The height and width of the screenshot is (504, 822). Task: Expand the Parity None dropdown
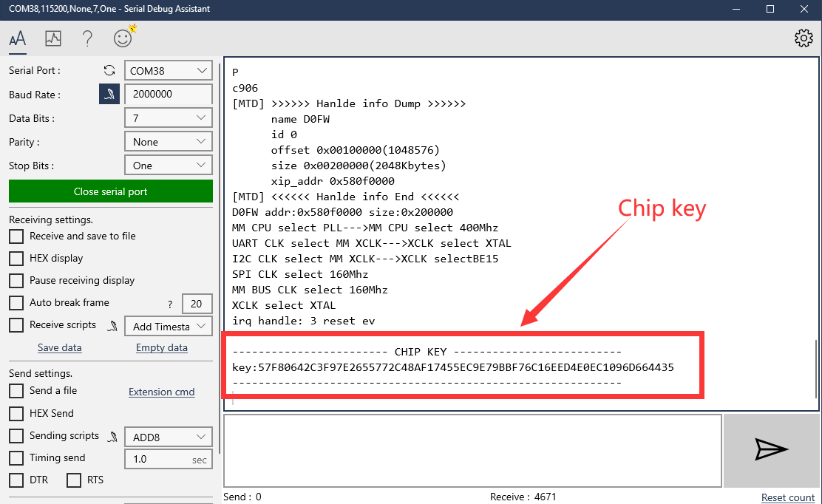(169, 141)
